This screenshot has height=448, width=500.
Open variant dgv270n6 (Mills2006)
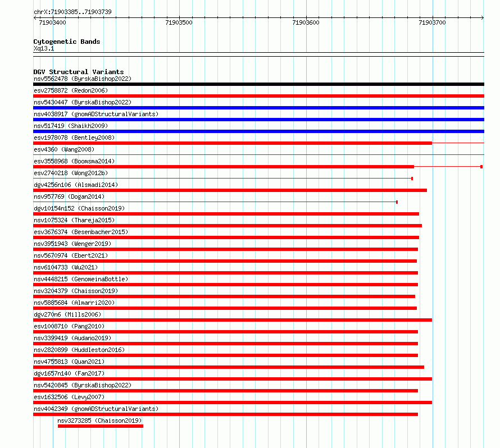point(67,314)
